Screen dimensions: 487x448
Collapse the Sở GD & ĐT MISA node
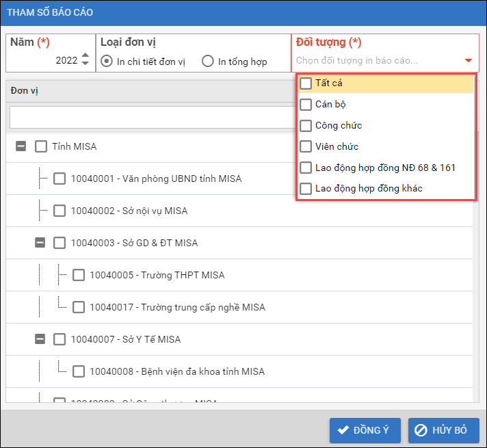point(40,243)
